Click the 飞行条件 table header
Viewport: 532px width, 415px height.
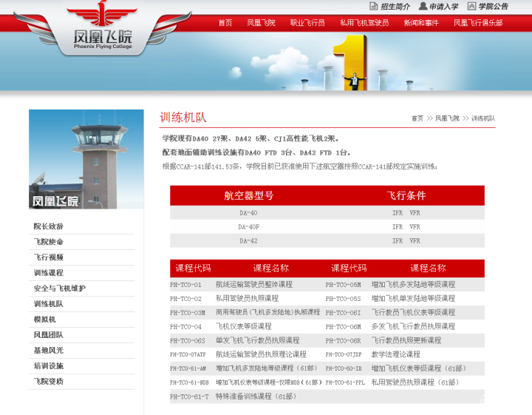coord(406,195)
